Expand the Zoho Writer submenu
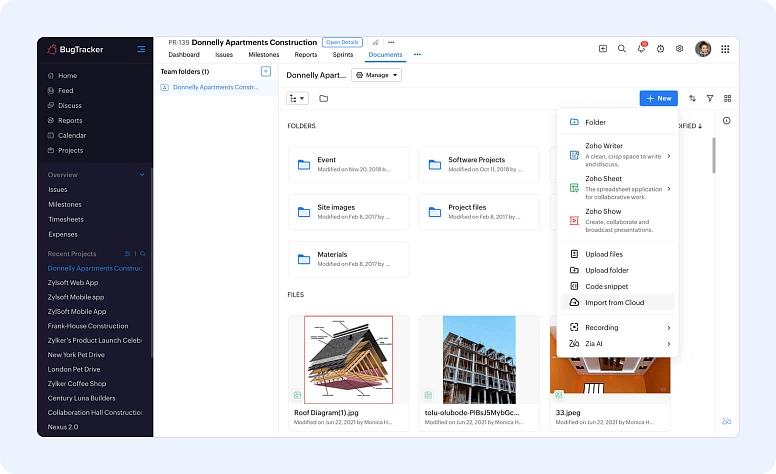This screenshot has width=776, height=474. [x=668, y=156]
